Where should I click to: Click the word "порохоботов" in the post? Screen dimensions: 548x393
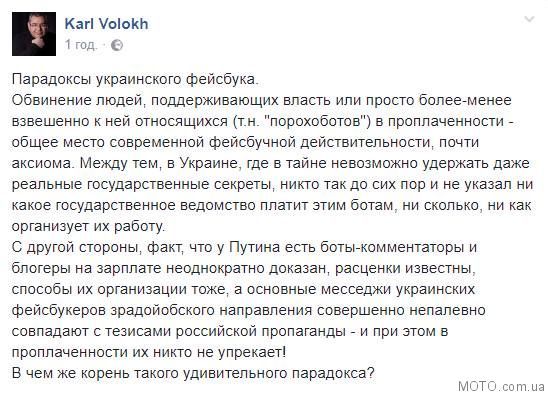(x=316, y=121)
